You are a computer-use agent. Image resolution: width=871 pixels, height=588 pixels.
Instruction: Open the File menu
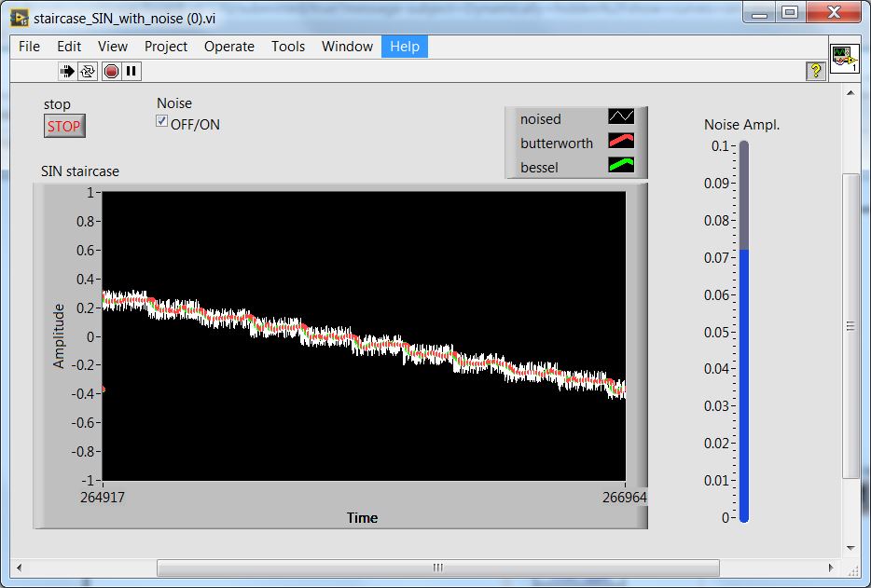29,47
